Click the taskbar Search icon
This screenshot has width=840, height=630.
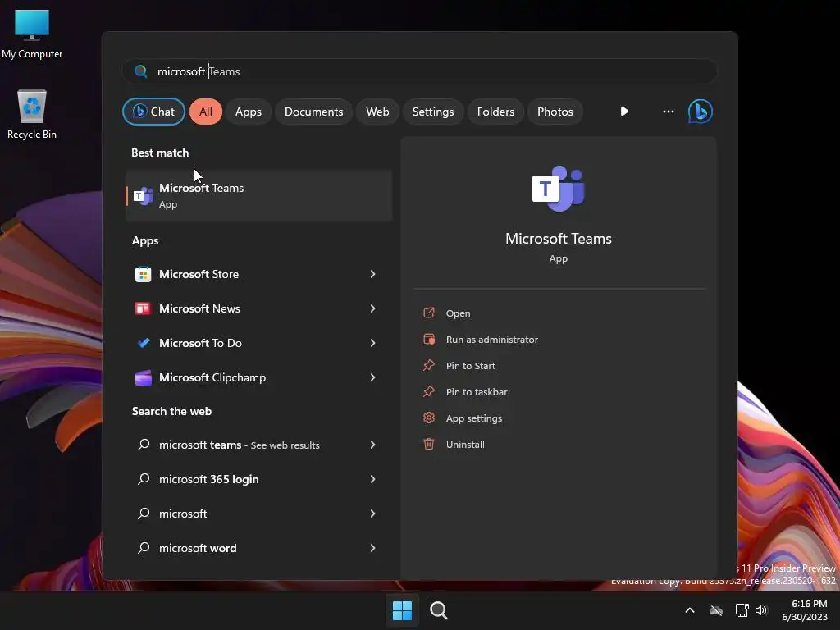tap(439, 610)
